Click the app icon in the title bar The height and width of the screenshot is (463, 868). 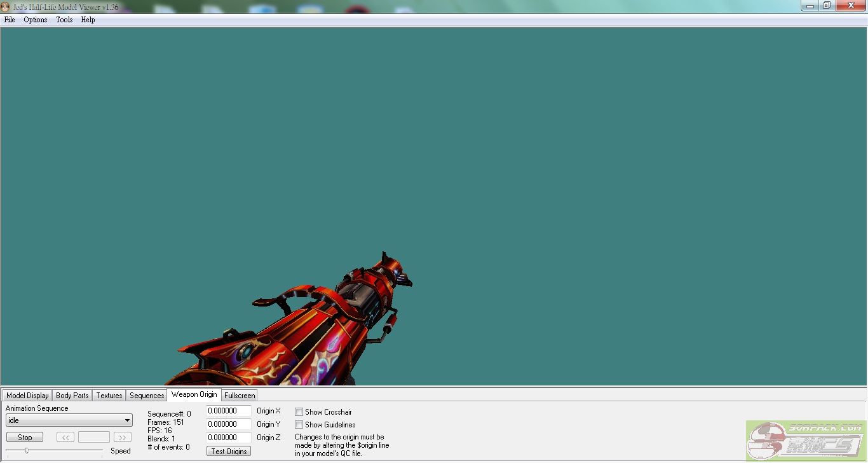click(6, 7)
